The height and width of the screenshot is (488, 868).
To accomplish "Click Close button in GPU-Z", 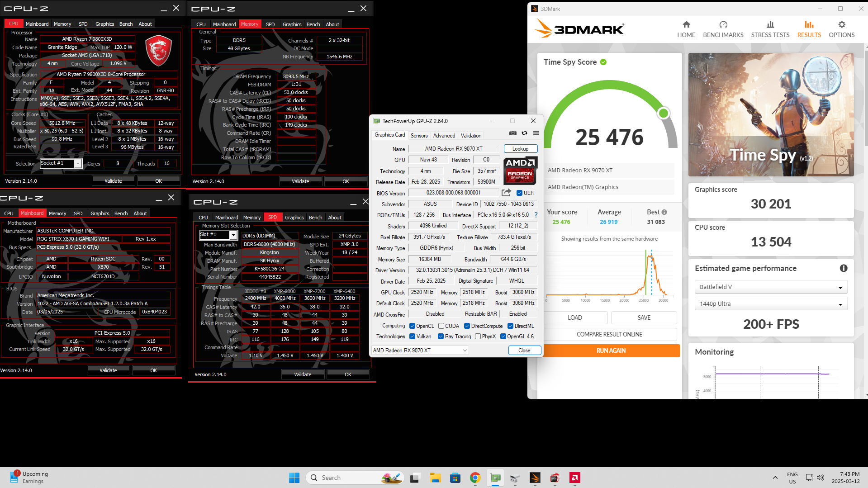I will pyautogui.click(x=524, y=351).
